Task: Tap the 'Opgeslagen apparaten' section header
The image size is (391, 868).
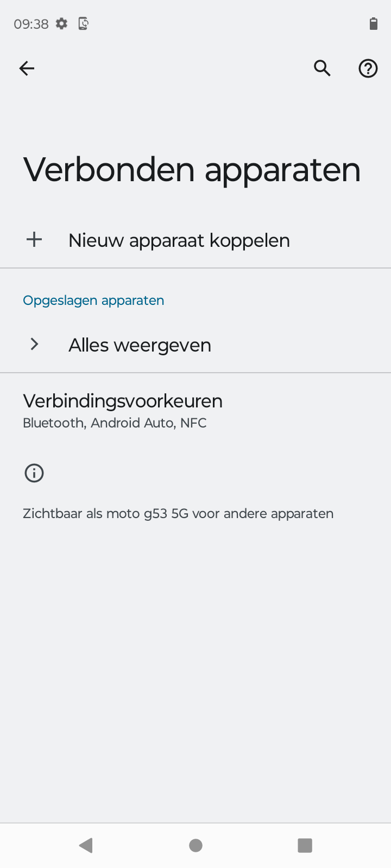Action: tap(93, 300)
